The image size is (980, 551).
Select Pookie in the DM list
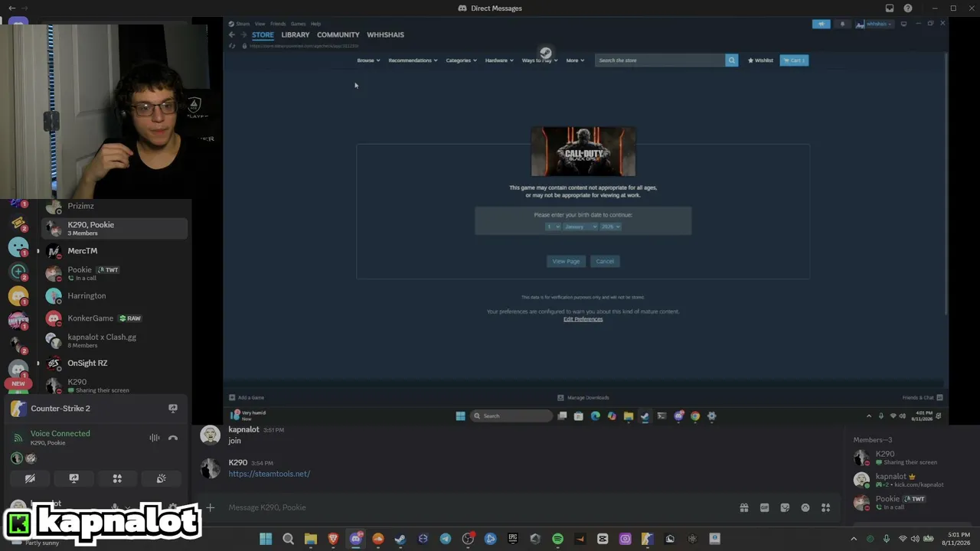click(x=114, y=273)
